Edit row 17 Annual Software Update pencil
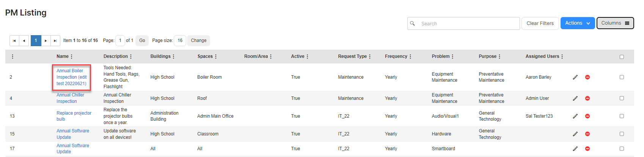 point(575,149)
